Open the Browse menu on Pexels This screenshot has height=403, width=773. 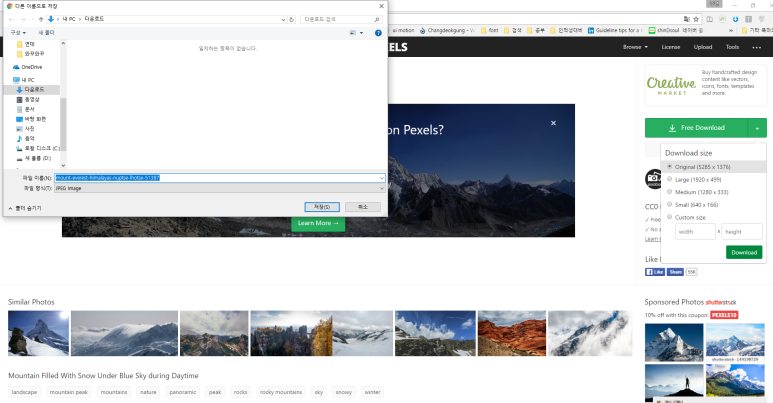pos(635,47)
